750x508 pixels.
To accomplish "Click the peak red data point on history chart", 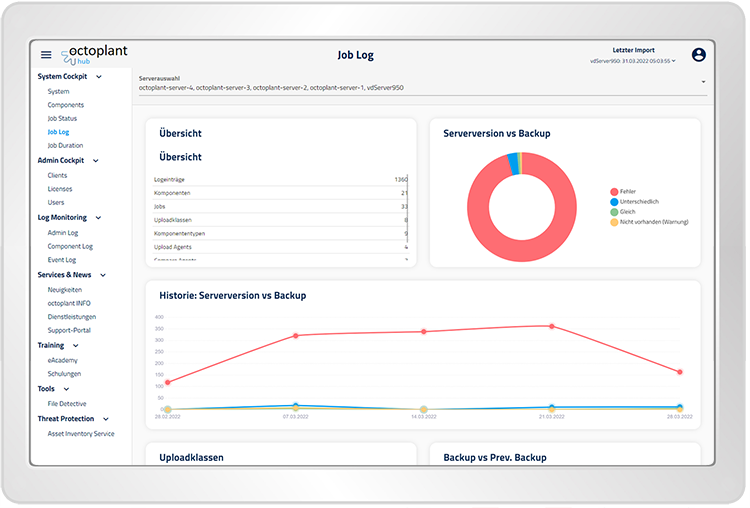I will pos(551,326).
